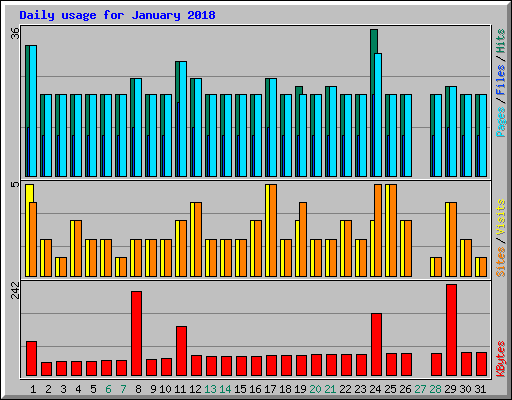Image resolution: width=512 pixels, height=400 pixels.
Task: Click the day 29 label on the axis
Action: click(x=450, y=389)
